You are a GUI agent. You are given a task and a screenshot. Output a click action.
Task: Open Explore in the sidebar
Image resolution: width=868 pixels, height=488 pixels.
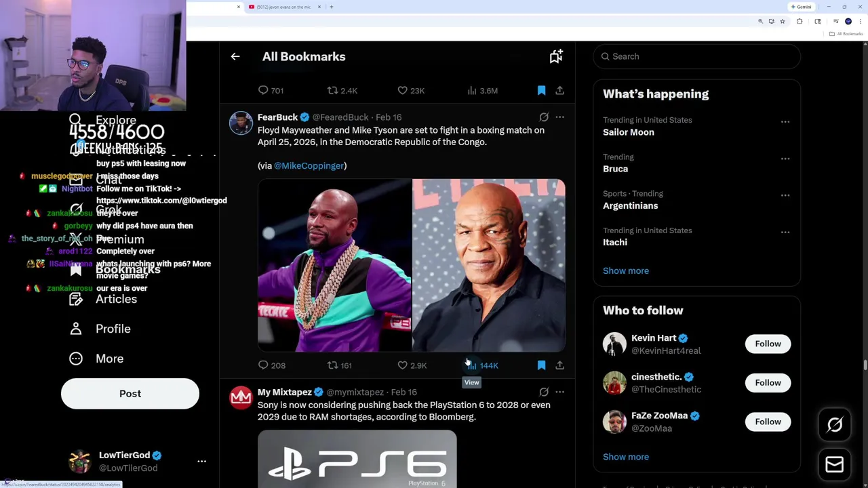103,120
